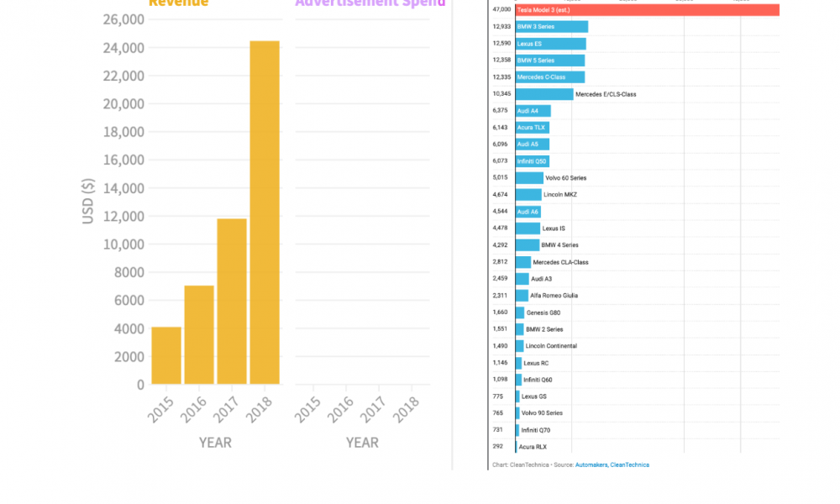This screenshot has height=504, width=840.
Task: Select the "Audi A3" label
Action: (541, 279)
